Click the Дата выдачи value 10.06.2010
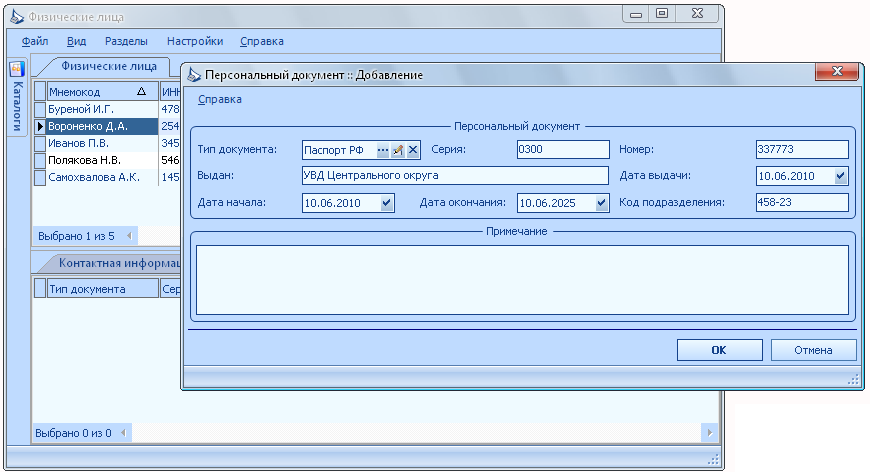The height and width of the screenshot is (472, 870). [786, 176]
